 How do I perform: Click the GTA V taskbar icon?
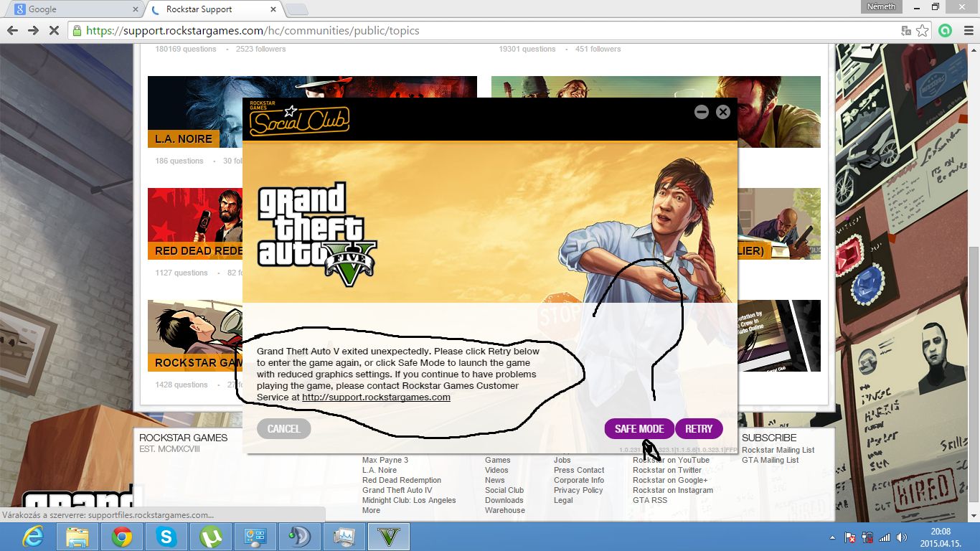[389, 537]
